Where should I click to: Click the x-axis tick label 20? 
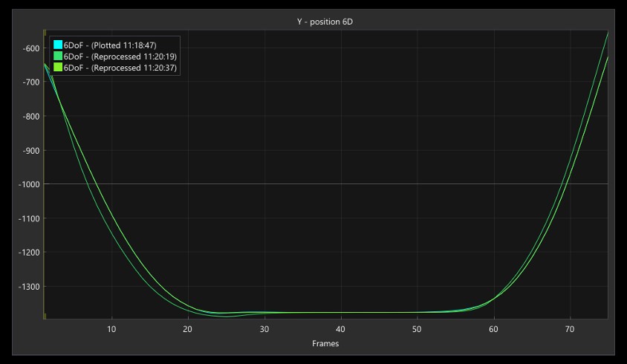click(187, 329)
